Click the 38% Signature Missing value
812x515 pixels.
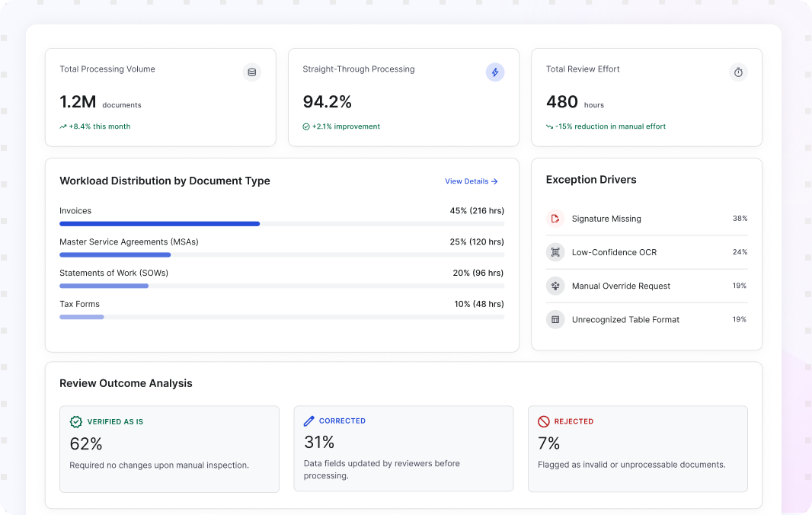point(740,219)
